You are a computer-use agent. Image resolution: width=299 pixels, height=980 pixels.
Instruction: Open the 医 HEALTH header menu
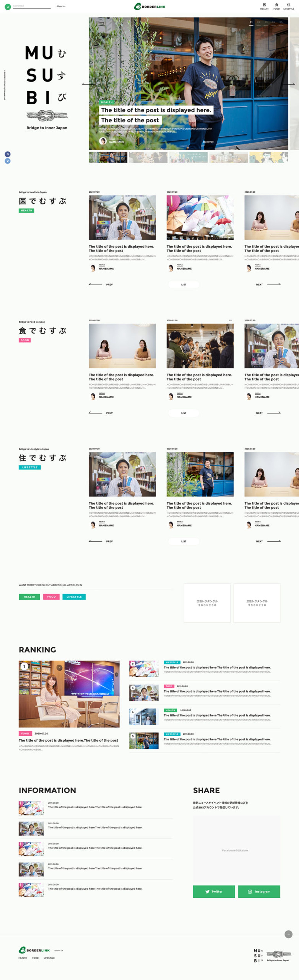click(x=264, y=6)
